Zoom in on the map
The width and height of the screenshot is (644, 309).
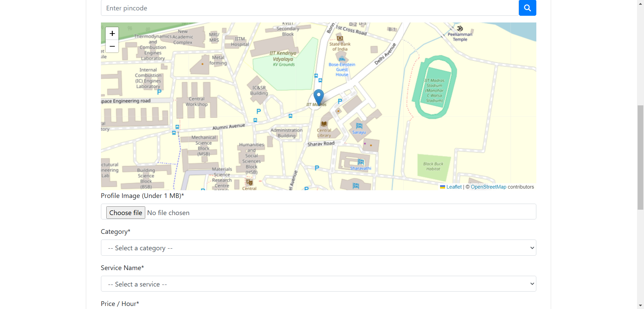(112, 34)
